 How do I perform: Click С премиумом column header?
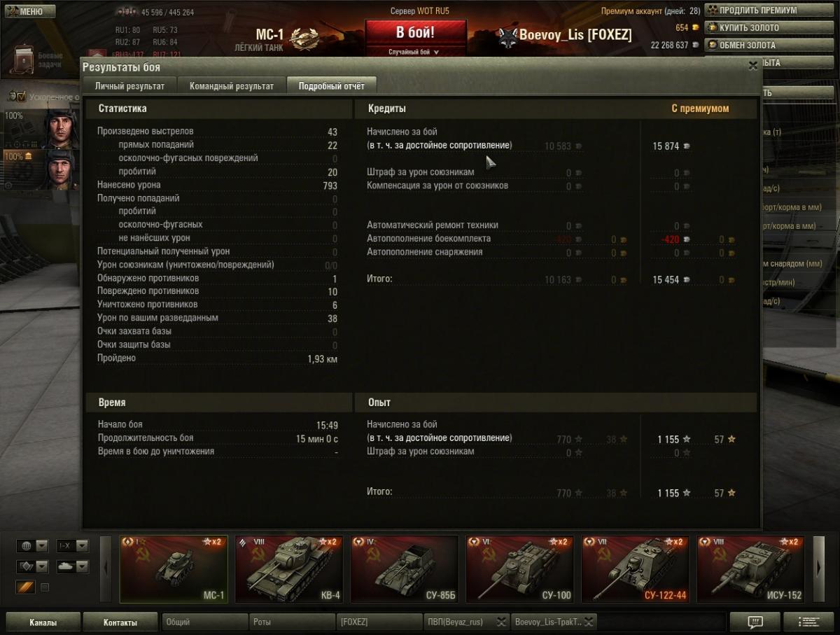700,109
